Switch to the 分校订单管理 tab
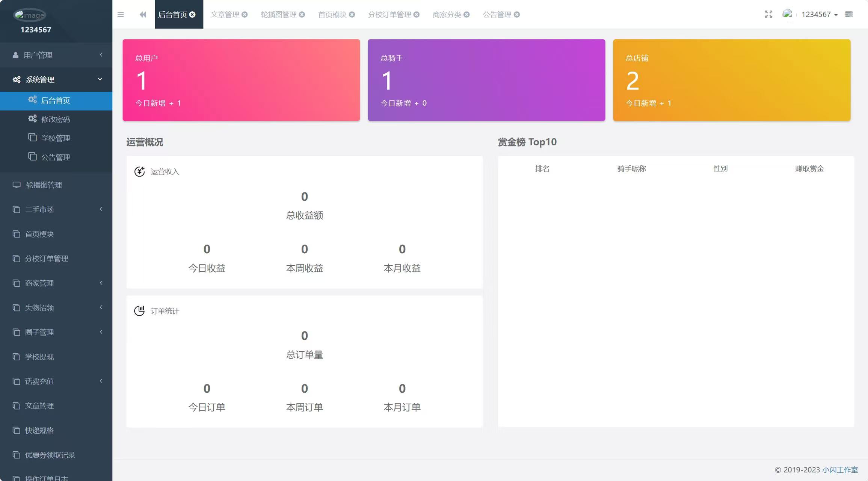Screen dimensions: 868x481 point(389,15)
